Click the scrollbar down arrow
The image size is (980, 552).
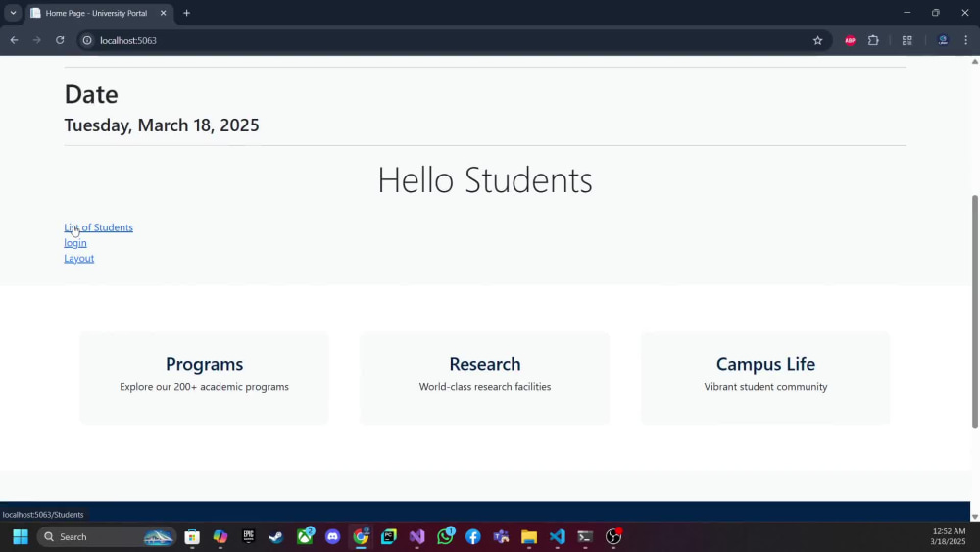click(974, 517)
